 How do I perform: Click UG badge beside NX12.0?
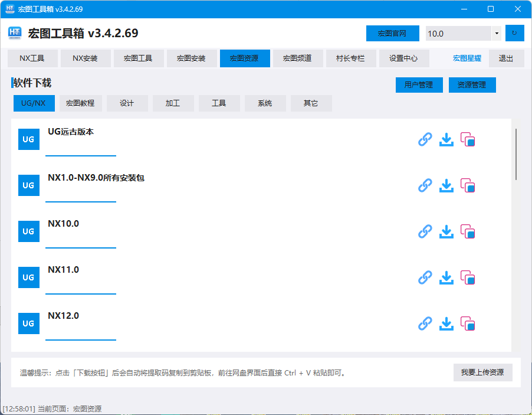tap(29, 323)
